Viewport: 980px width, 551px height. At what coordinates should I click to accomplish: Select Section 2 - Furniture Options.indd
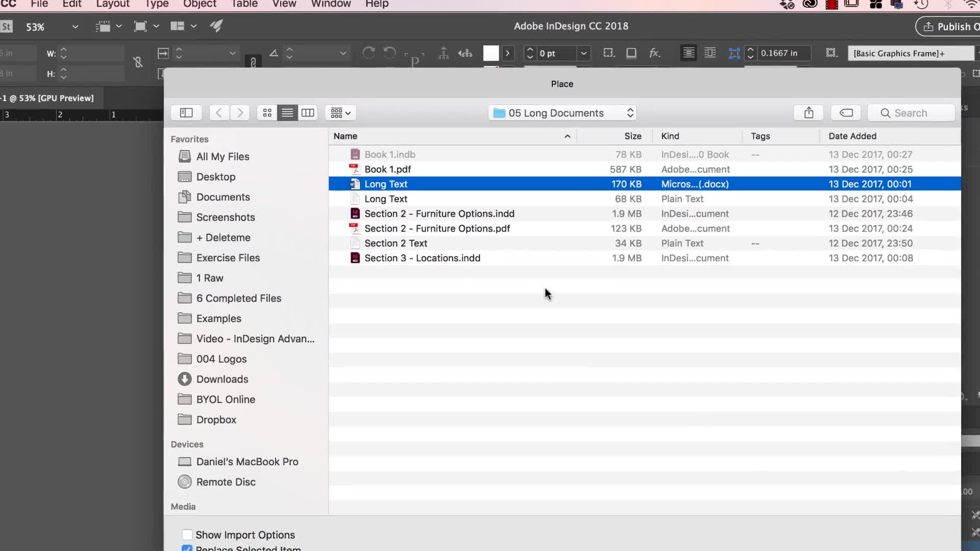(645, 213)
